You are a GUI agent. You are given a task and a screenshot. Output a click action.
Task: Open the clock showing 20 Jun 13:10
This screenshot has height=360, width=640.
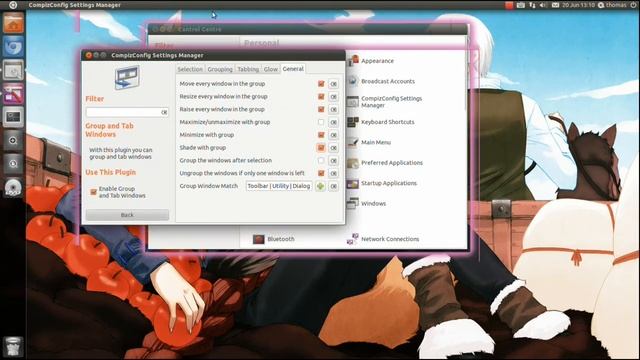click(x=578, y=5)
